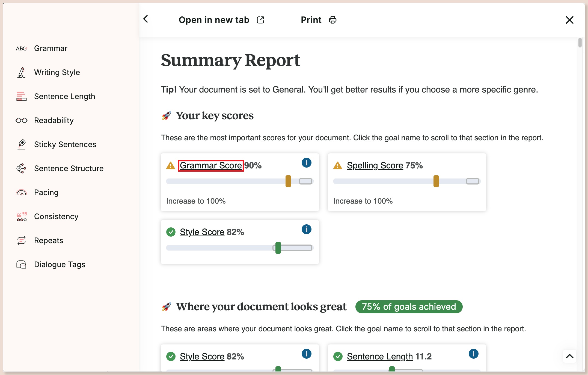Viewport: 588px width, 375px height.
Task: Click the Sentence Structure icon
Action: 21,168
